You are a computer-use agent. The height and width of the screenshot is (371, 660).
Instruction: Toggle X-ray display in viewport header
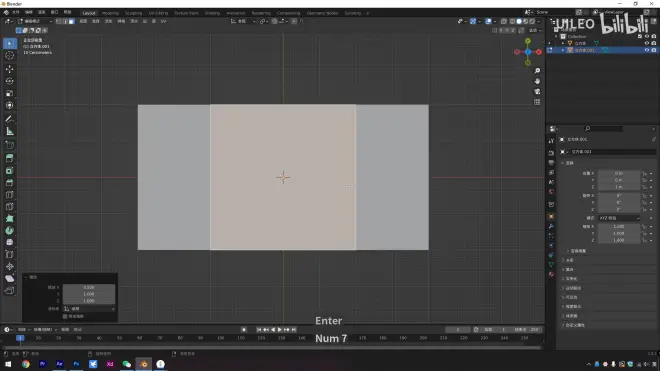click(504, 21)
